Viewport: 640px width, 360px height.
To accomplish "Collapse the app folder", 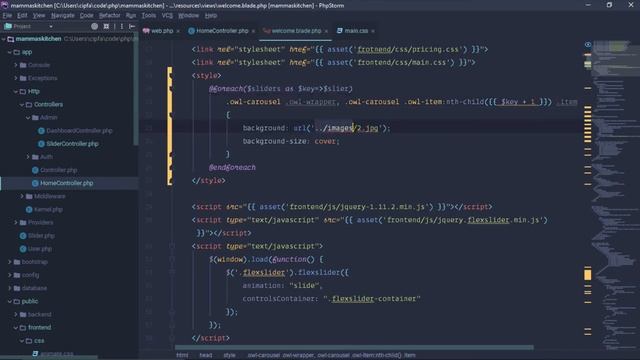I will click(10, 52).
